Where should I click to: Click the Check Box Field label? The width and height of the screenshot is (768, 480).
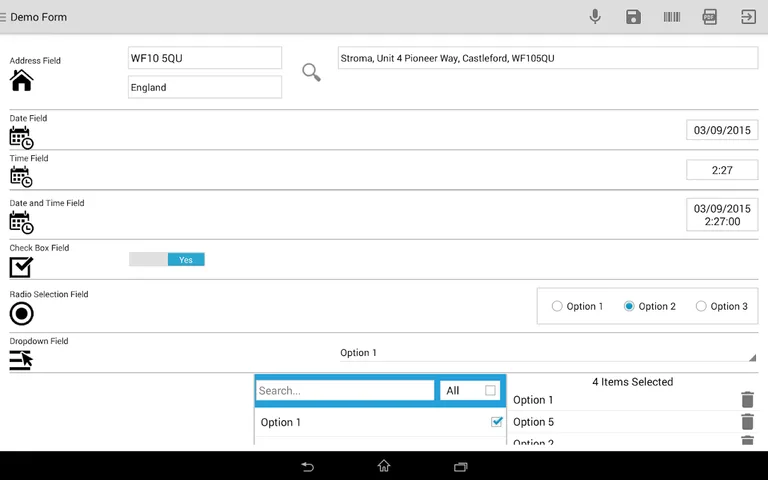pos(39,248)
